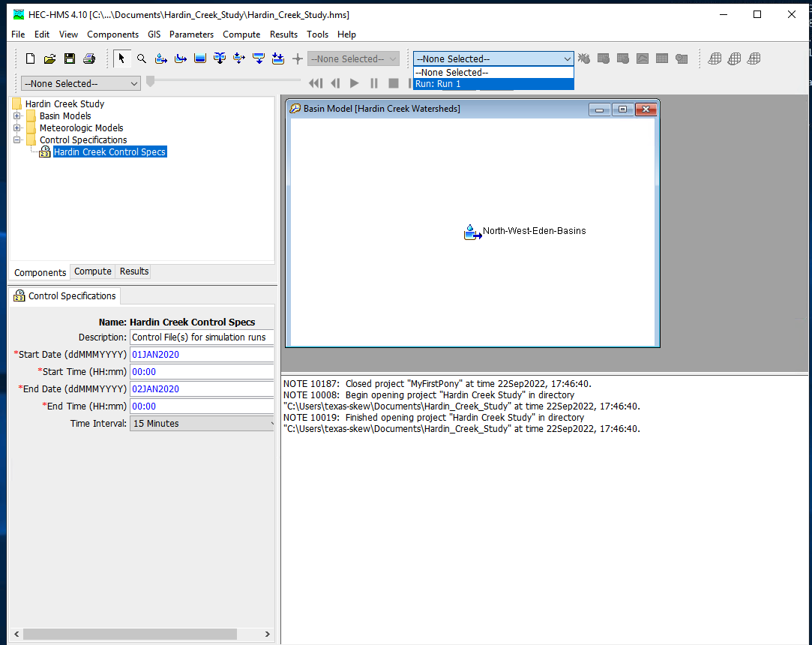Choose '--None Selected--' option in open list

pyautogui.click(x=493, y=73)
